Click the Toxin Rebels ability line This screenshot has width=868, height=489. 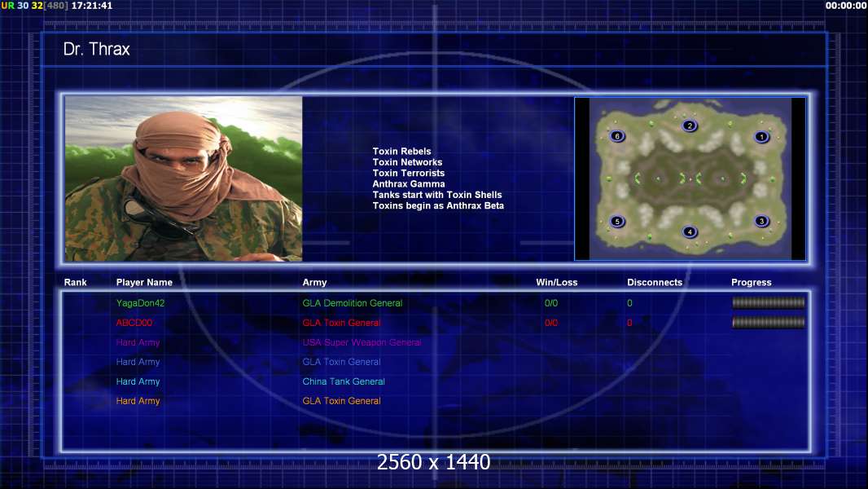[x=401, y=152]
